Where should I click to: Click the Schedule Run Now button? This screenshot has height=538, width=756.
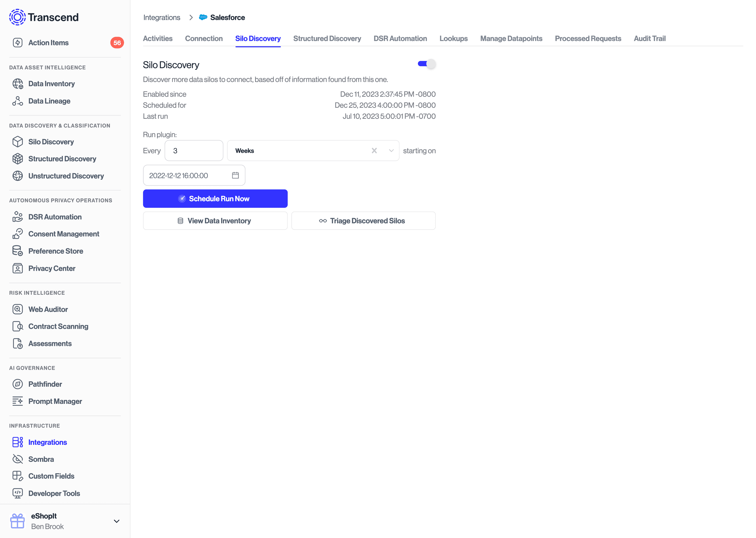click(x=215, y=198)
